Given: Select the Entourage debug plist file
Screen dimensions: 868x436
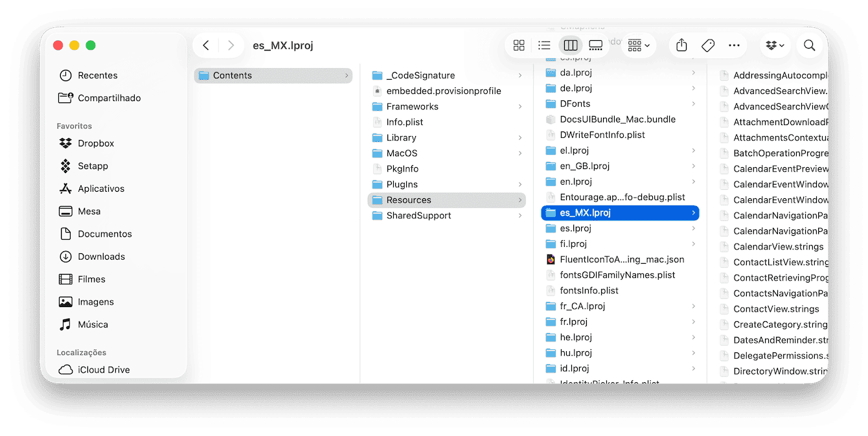Looking at the screenshot, I should click(x=621, y=197).
